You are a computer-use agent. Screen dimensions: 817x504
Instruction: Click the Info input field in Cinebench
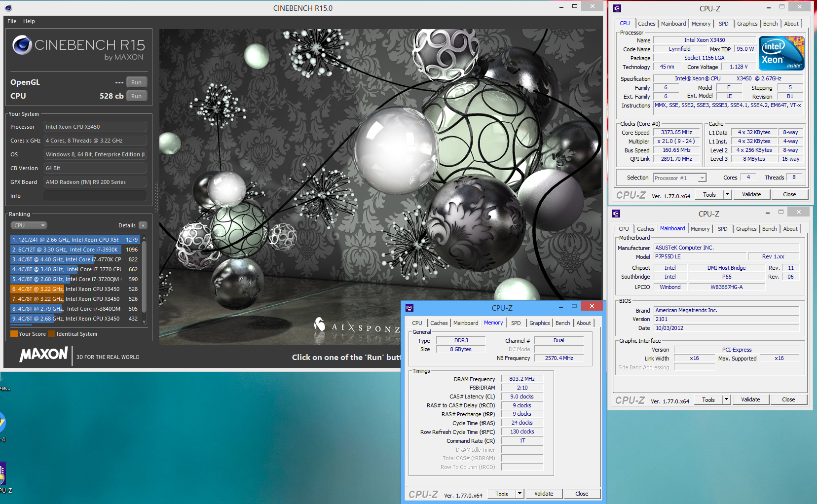click(95, 196)
